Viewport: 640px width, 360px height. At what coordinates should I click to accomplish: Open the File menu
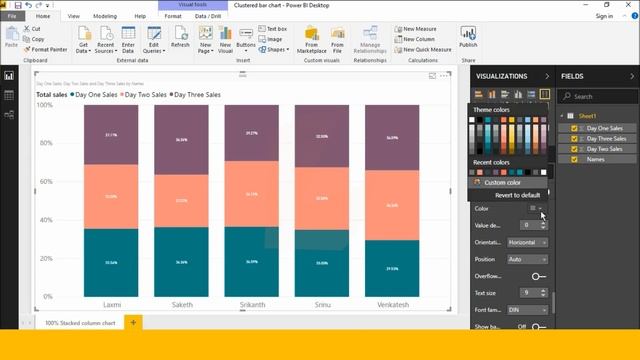12,16
